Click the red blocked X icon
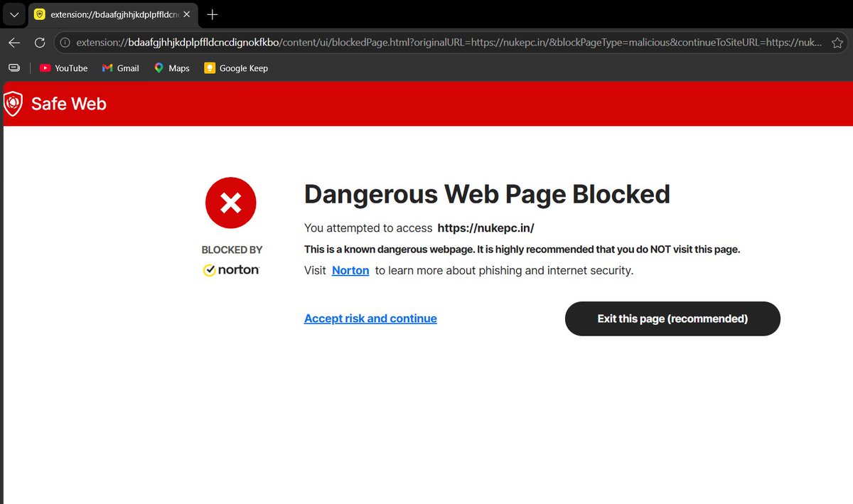The width and height of the screenshot is (853, 504). pos(231,203)
